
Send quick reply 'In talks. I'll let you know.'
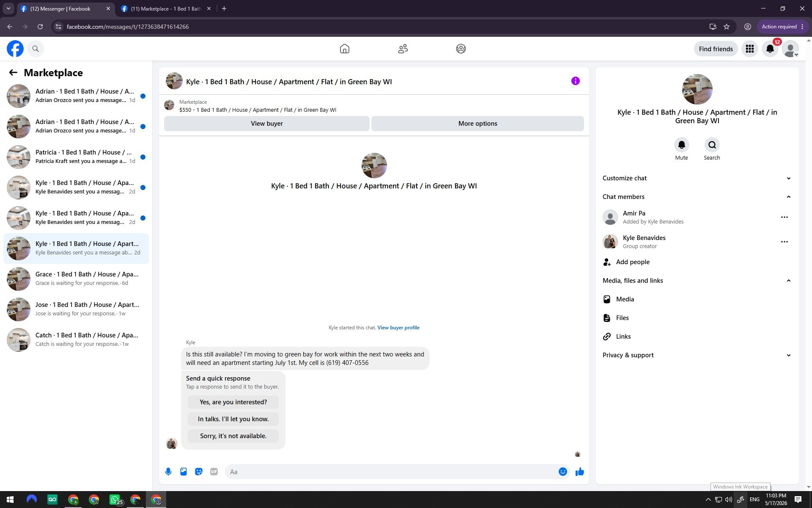coord(233,419)
